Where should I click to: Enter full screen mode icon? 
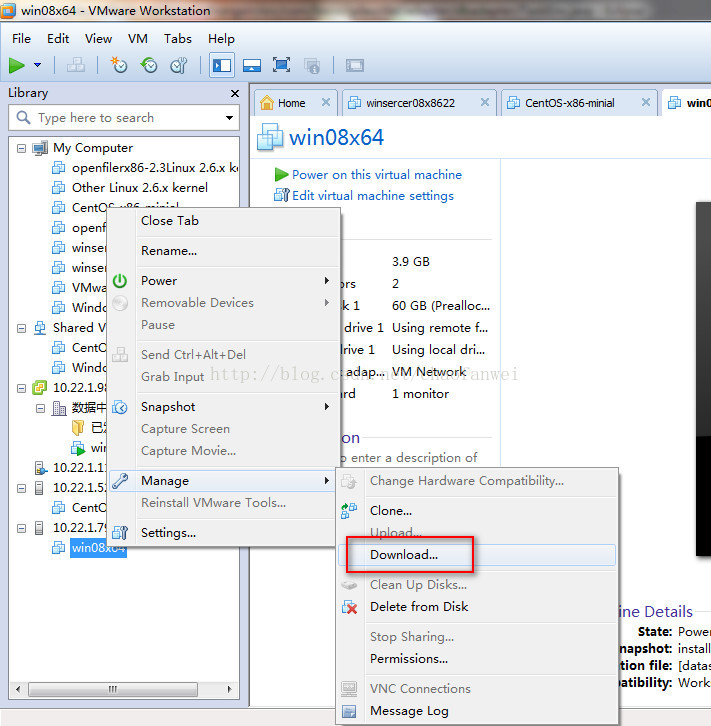[281, 65]
